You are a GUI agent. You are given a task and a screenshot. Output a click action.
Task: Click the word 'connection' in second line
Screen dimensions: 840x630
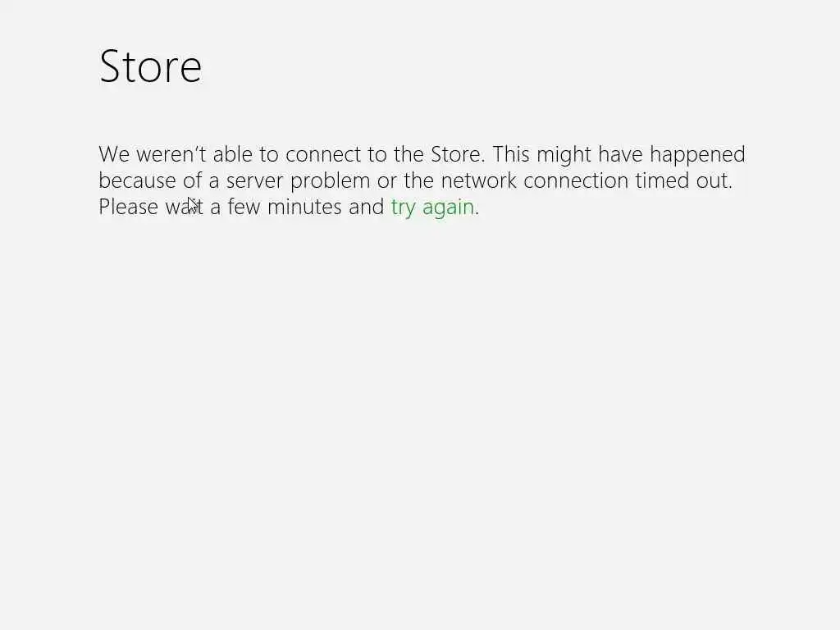click(576, 180)
